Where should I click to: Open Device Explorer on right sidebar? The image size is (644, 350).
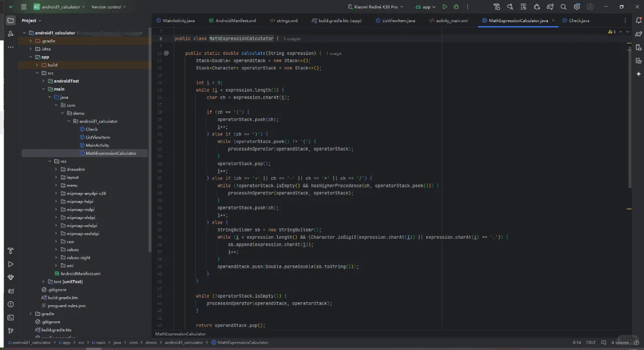tap(638, 60)
